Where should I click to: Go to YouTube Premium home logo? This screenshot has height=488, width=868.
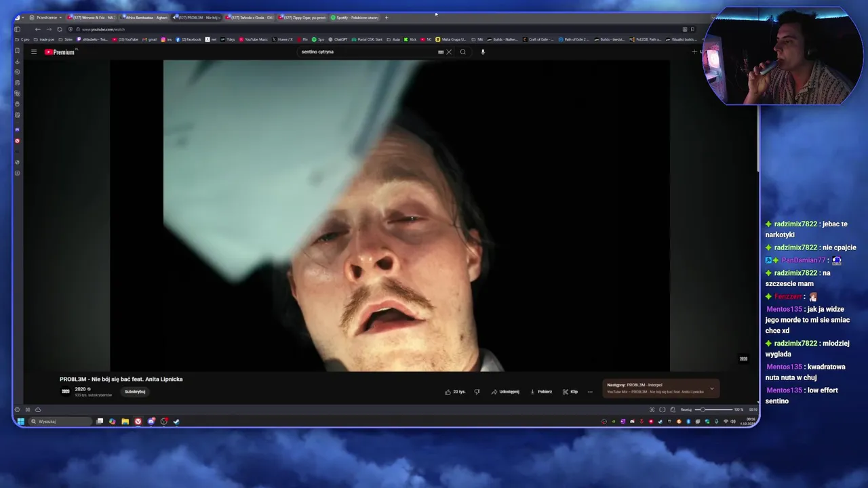[60, 52]
